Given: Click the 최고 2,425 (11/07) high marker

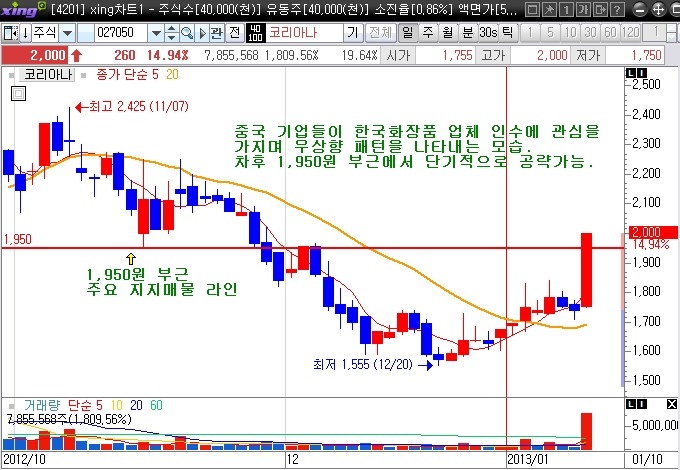Looking at the screenshot, I should (132, 107).
